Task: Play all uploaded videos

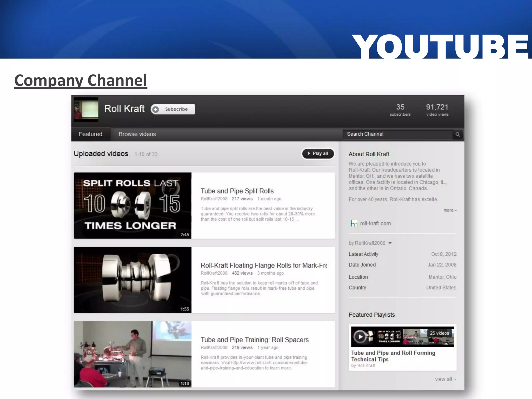Action: (x=318, y=154)
